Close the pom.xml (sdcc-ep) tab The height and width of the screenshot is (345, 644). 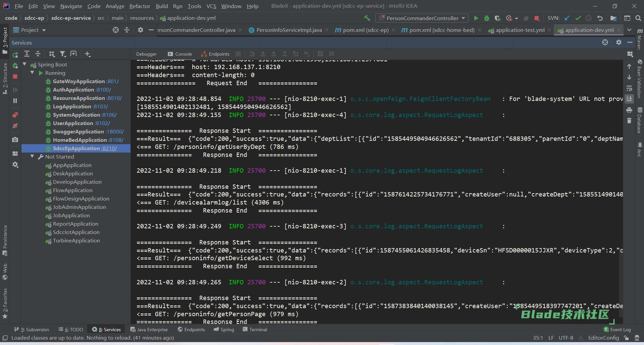[393, 30]
